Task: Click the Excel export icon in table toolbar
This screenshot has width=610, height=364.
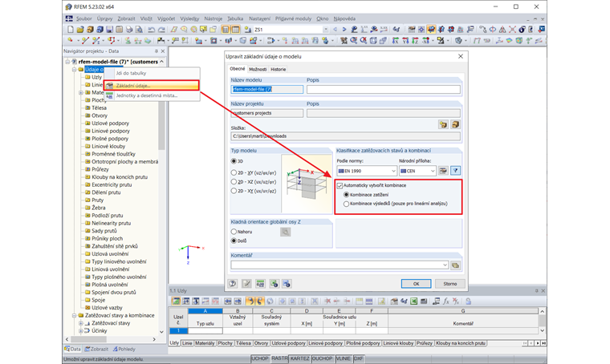Action: 414,301
